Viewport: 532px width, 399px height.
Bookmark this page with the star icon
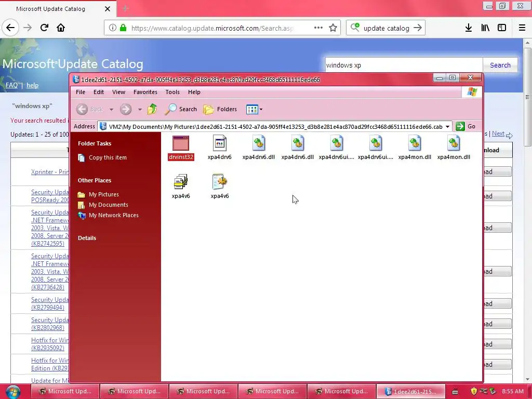coord(333,28)
